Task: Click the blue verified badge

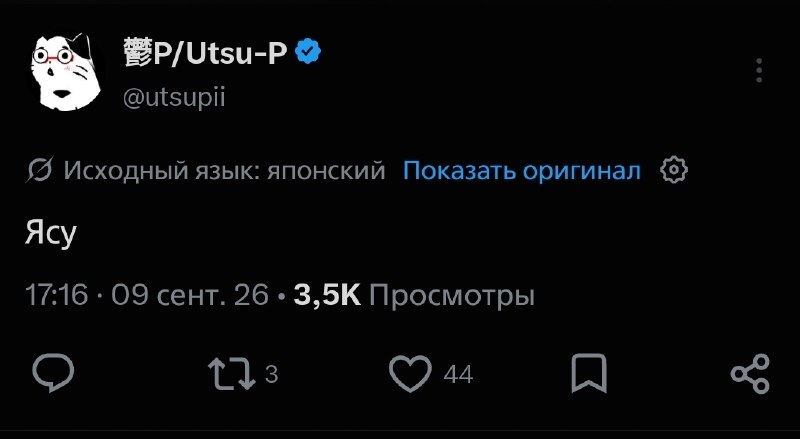Action: (308, 52)
